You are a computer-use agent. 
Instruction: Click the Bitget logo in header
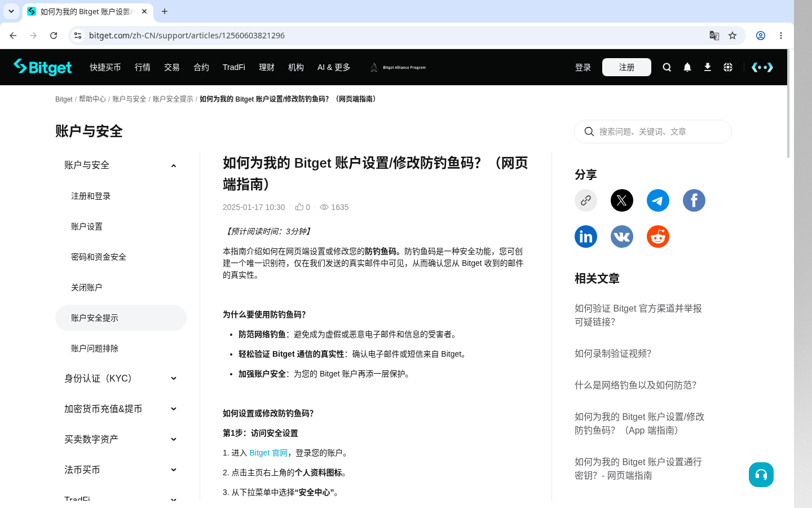[42, 67]
